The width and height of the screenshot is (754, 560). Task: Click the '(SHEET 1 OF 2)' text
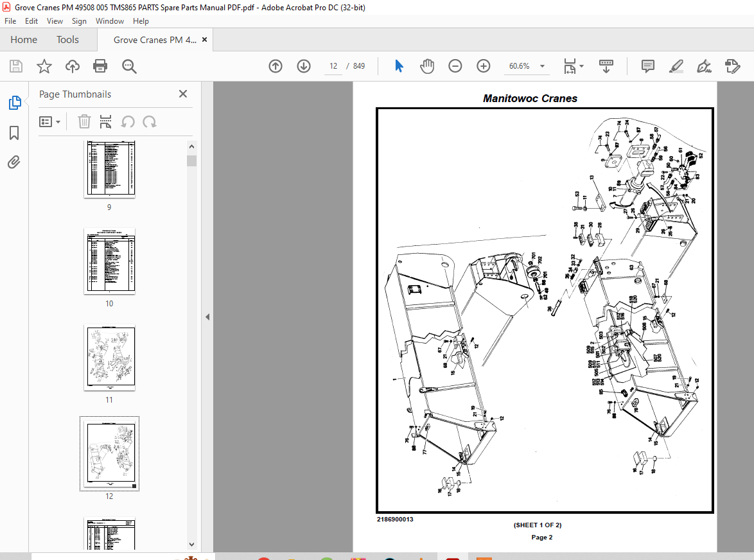click(x=538, y=525)
